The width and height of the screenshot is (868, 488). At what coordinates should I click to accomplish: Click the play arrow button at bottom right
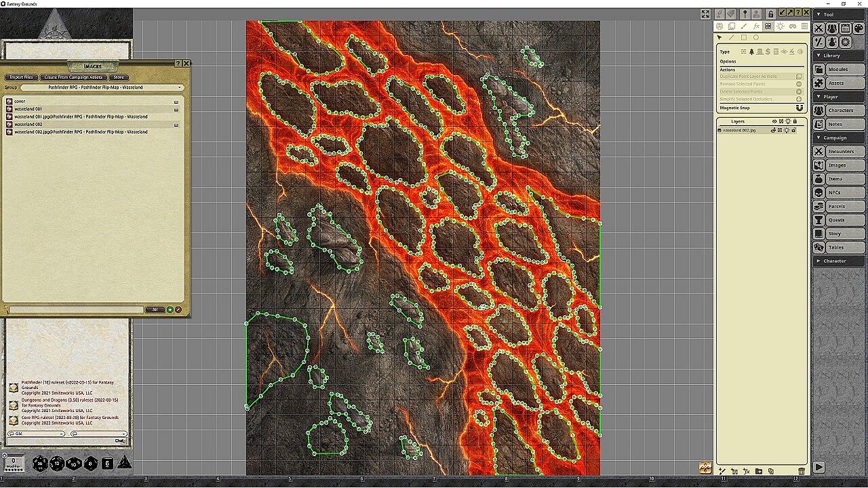tap(819, 467)
